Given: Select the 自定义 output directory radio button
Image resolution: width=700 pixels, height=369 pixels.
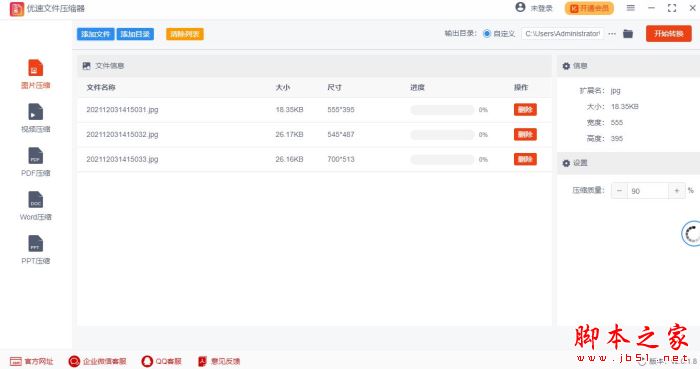Looking at the screenshot, I should (487, 33).
